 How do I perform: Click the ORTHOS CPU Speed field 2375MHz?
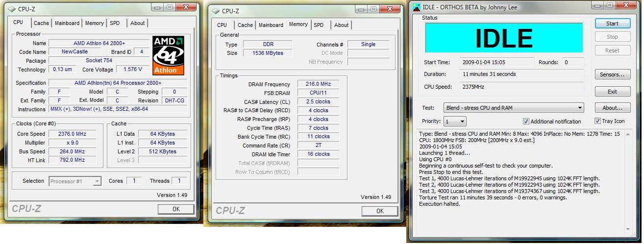[522, 87]
